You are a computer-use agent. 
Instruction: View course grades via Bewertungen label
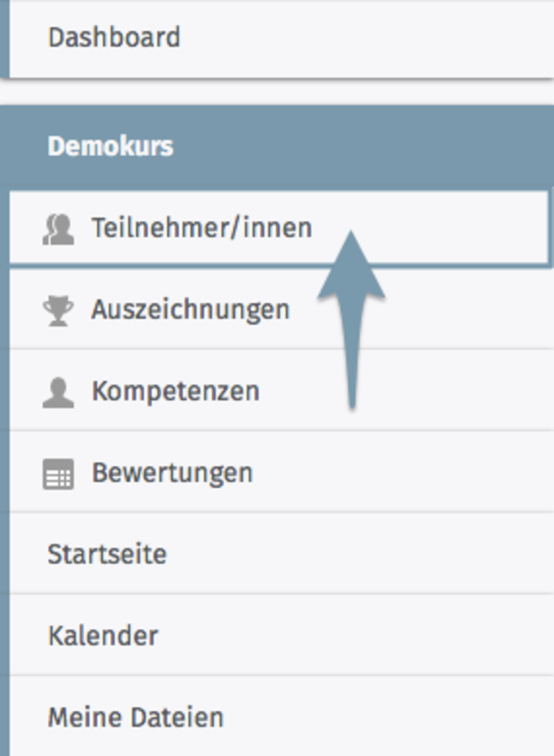click(x=172, y=474)
